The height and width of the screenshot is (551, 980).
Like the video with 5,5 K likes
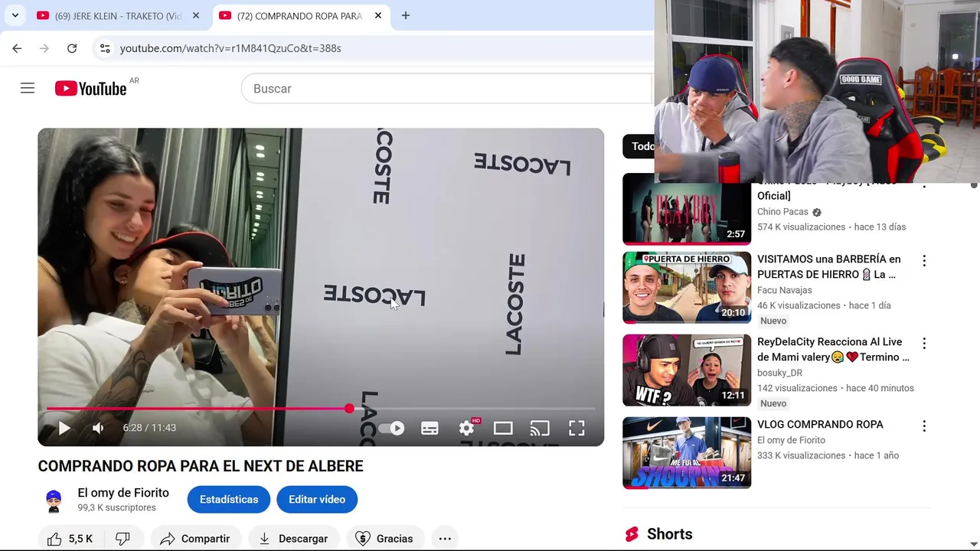click(70, 539)
